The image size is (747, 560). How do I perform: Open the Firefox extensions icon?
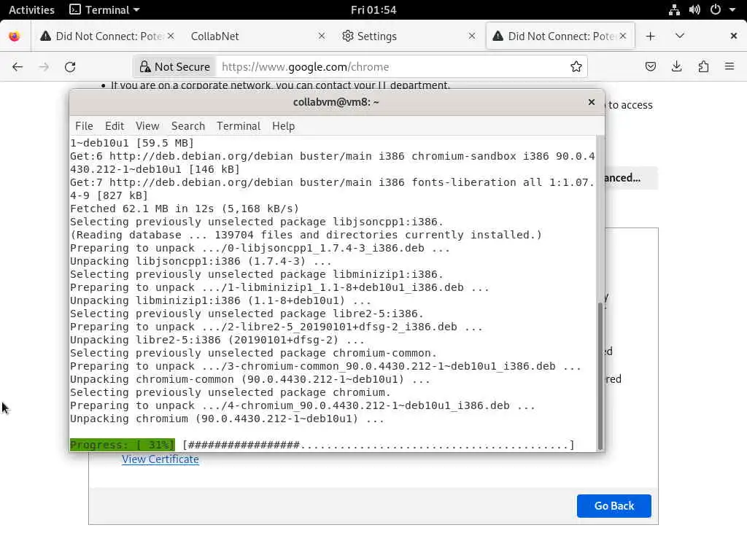point(703,66)
